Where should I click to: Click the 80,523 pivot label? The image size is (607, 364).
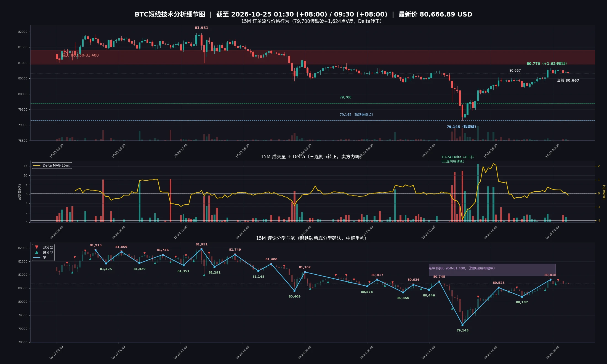[499, 283]
